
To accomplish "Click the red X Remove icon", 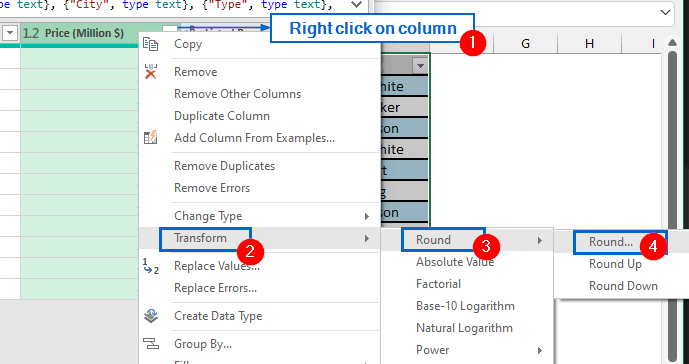I will tap(151, 72).
